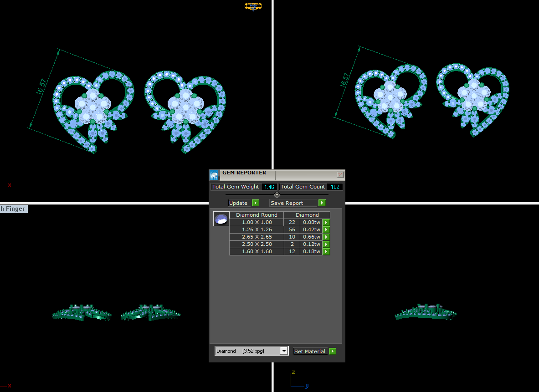Click the green arrow beside Set Material
The width and height of the screenshot is (539, 392).
click(x=333, y=351)
